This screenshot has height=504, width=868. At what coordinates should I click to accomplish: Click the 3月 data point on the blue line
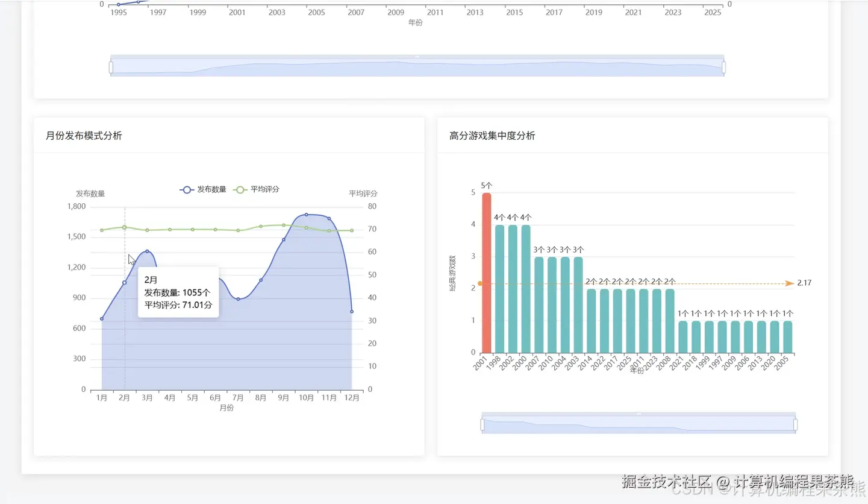[147, 251]
